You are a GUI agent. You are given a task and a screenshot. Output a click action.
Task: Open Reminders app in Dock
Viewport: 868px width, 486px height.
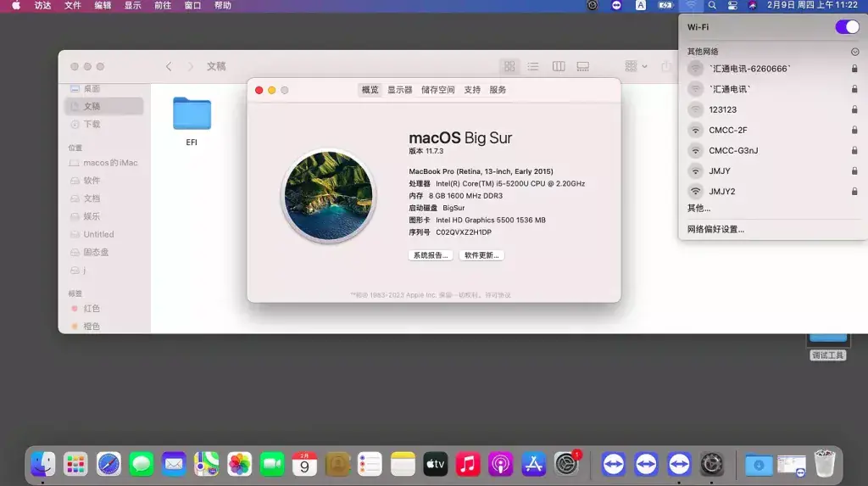coord(370,464)
